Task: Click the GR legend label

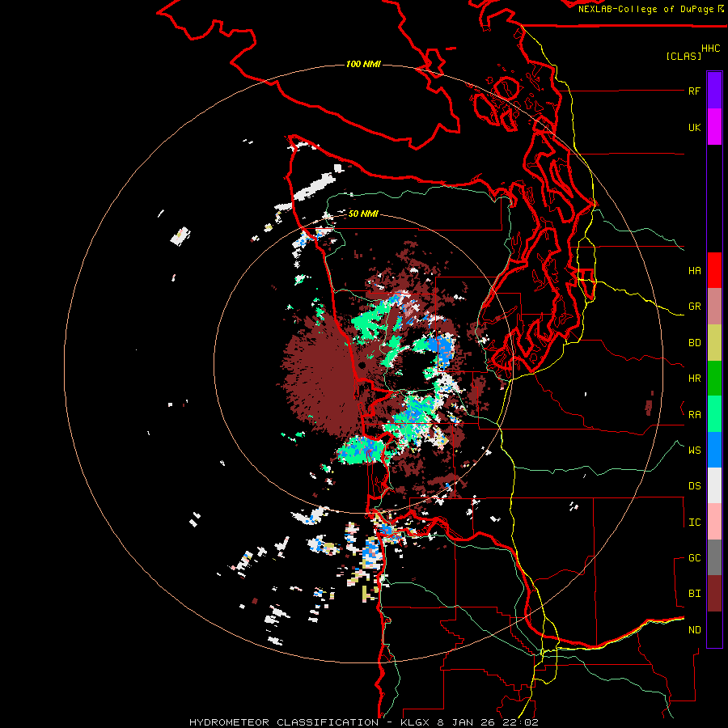Action: (694, 307)
